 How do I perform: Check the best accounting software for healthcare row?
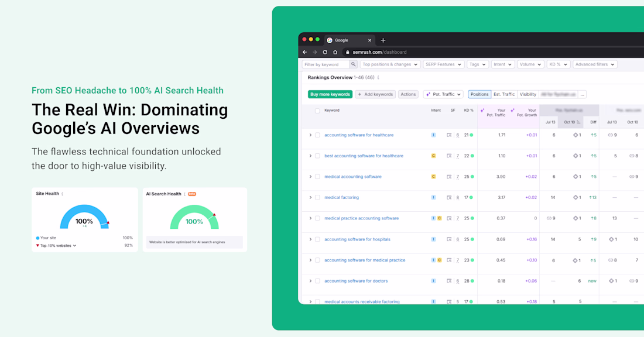point(317,156)
